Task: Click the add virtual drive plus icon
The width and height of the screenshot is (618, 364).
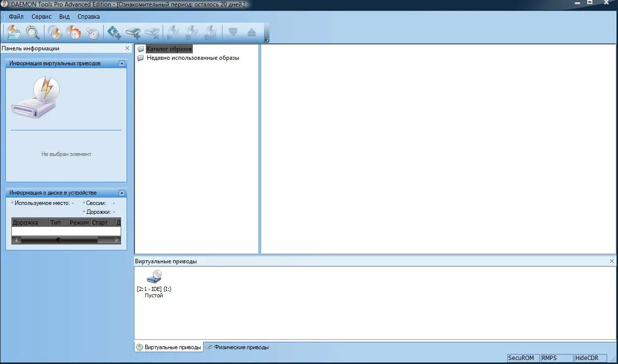Action: 133,33
